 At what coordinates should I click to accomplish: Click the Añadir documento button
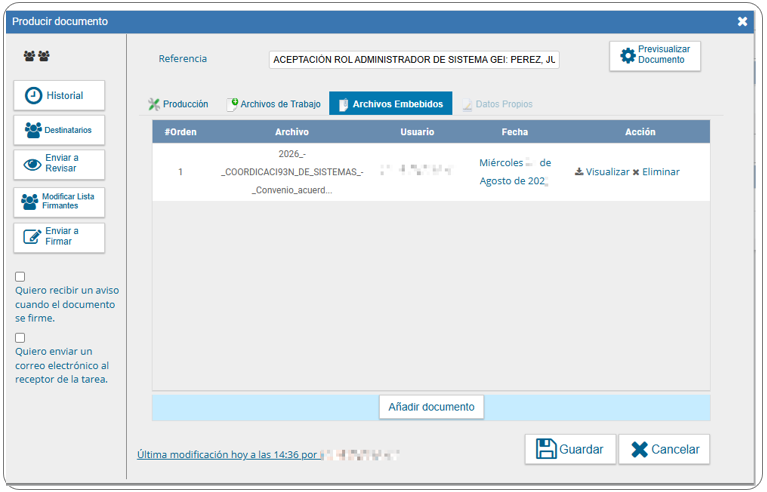[431, 407]
